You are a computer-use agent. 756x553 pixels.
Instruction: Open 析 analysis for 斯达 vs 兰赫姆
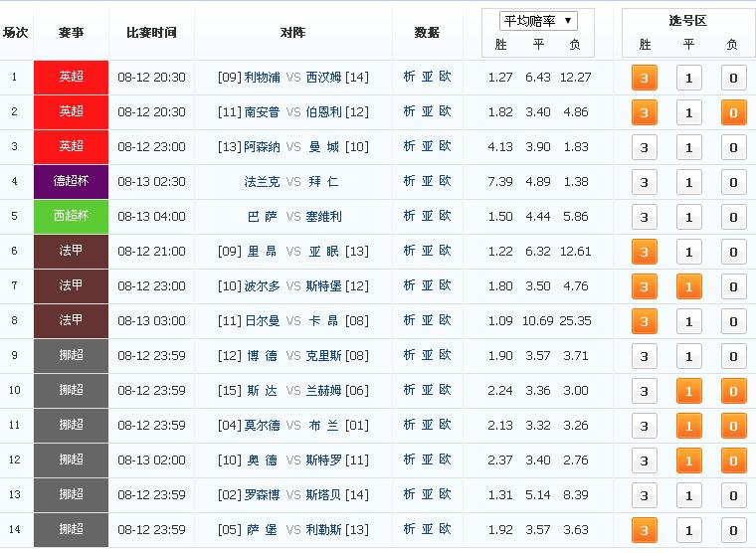409,390
